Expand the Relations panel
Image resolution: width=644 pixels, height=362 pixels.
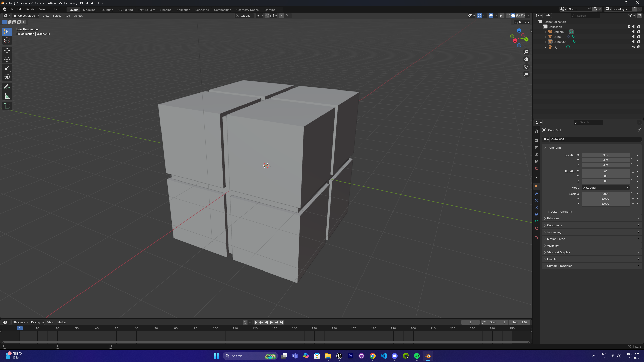pyautogui.click(x=553, y=218)
